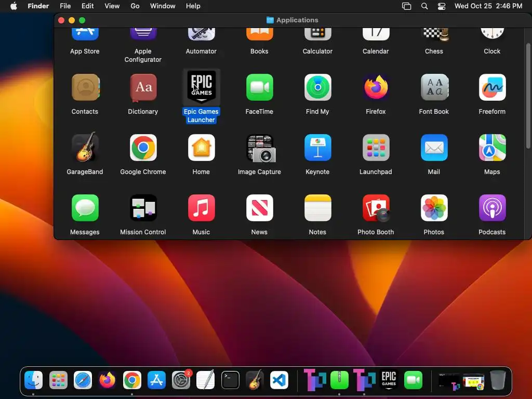Click the Applications window vertical scrollbar
The image size is (532, 399).
click(528, 96)
